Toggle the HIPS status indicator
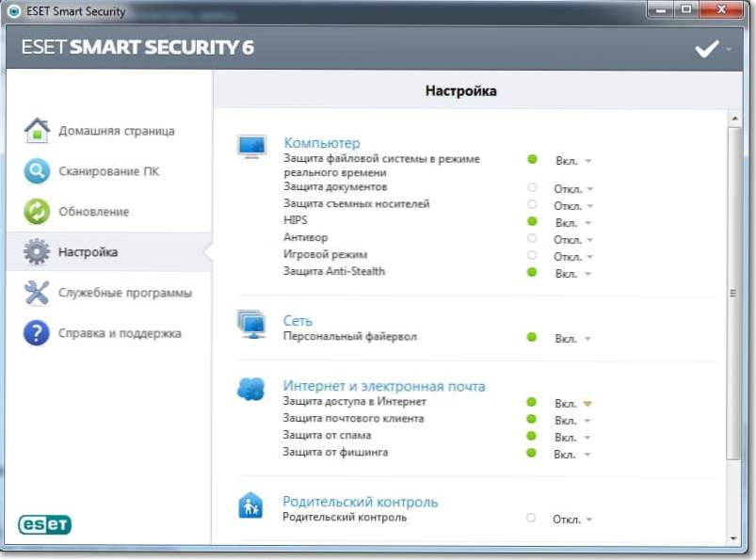This screenshot has width=756, height=560. 532,222
